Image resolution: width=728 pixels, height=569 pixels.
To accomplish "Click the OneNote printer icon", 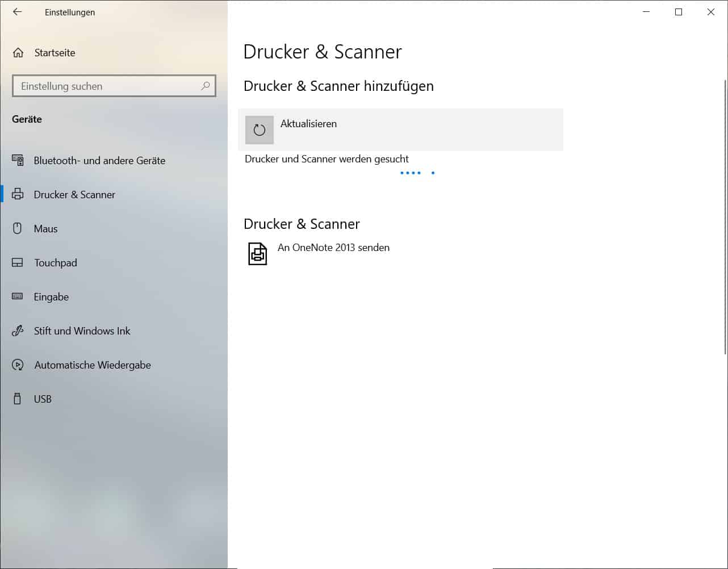I will [258, 253].
